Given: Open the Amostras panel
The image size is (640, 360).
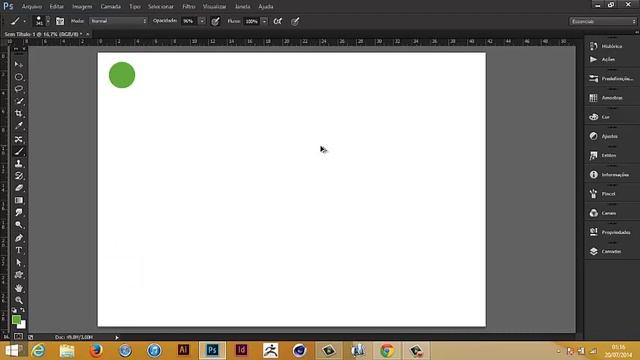Looking at the screenshot, I should [612, 98].
